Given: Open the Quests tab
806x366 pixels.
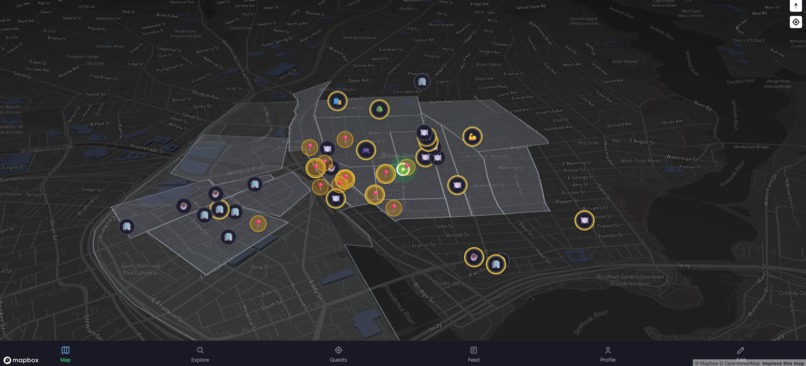Looking at the screenshot, I should [x=338, y=354].
